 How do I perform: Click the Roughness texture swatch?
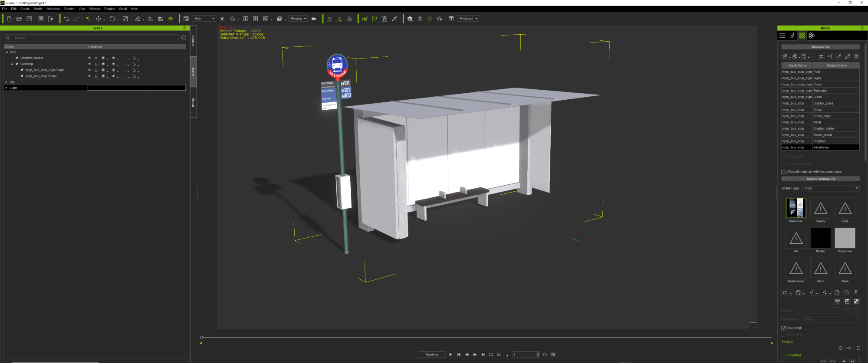[x=845, y=238]
